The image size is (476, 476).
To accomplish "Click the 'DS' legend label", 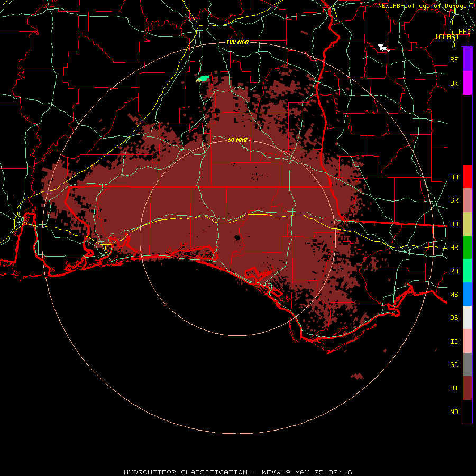I will coord(454,317).
